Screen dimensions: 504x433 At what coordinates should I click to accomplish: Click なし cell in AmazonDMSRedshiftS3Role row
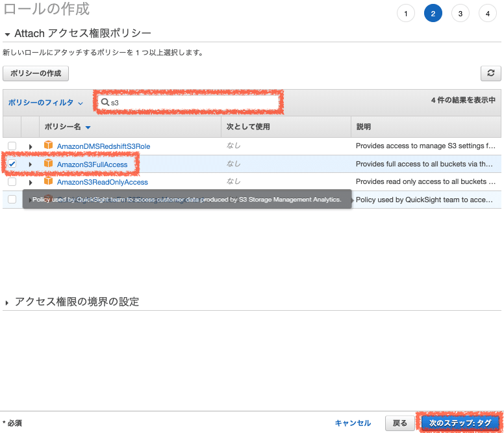[x=233, y=146]
